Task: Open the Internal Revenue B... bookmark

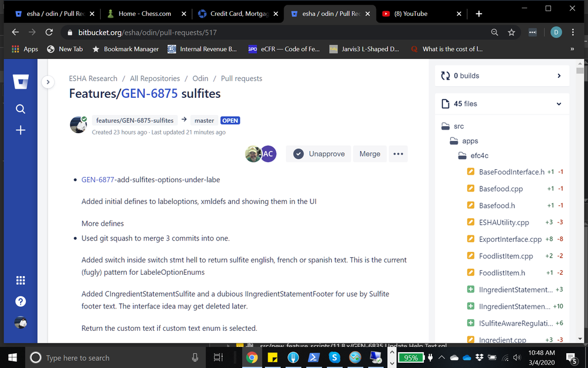Action: click(203, 49)
